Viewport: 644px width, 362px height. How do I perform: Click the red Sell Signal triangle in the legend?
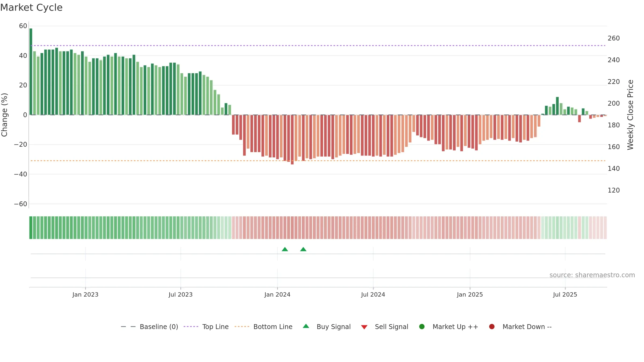point(364,327)
